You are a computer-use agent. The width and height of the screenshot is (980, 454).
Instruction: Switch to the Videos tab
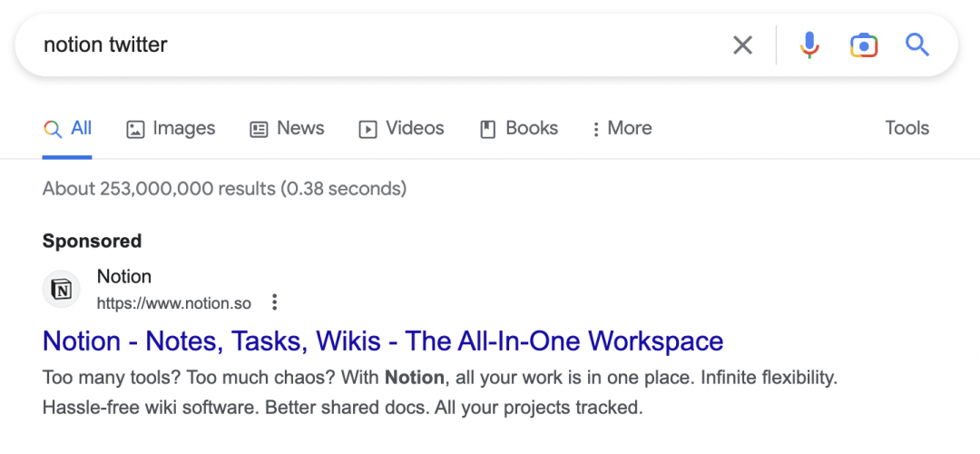[402, 129]
